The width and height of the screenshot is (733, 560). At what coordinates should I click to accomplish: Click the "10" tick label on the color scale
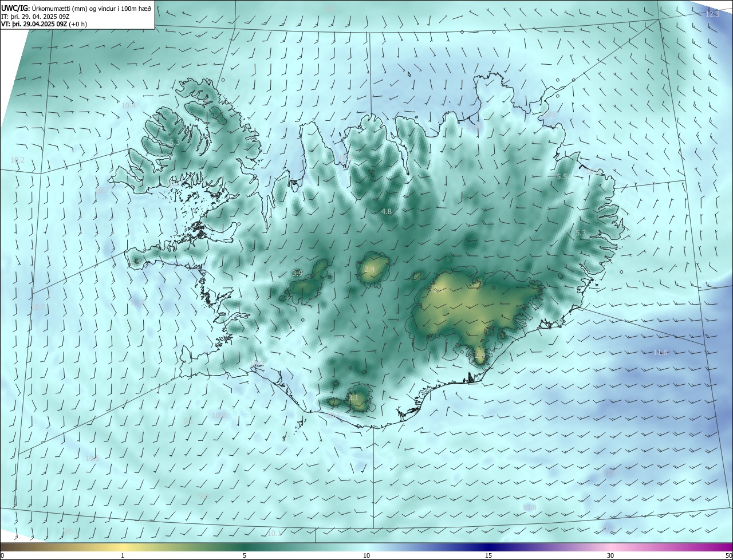[366, 555]
